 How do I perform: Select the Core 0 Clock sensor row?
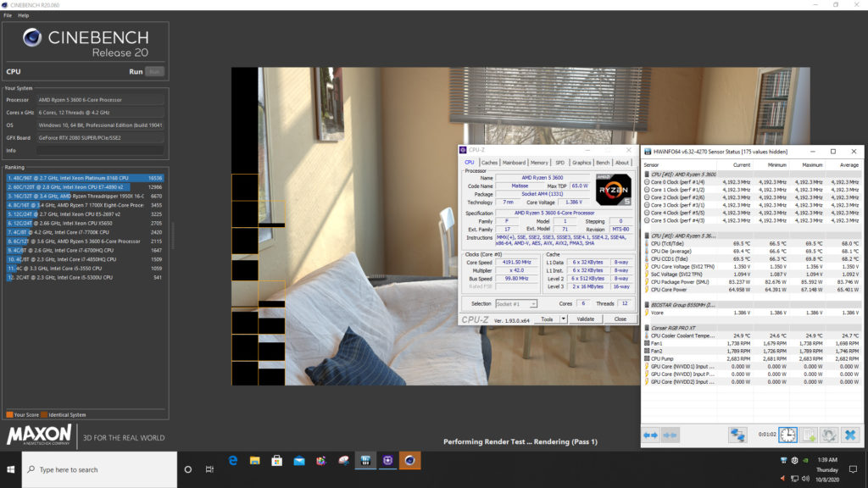(752, 182)
